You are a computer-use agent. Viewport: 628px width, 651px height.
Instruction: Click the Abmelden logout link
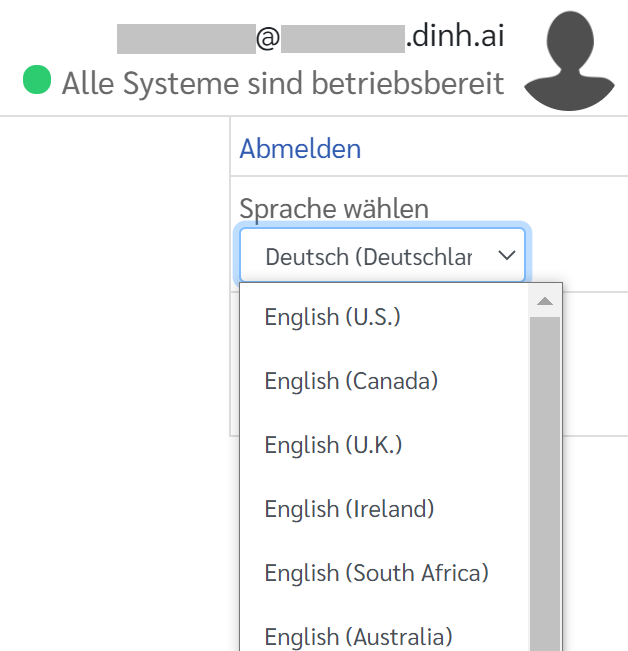[x=300, y=149]
